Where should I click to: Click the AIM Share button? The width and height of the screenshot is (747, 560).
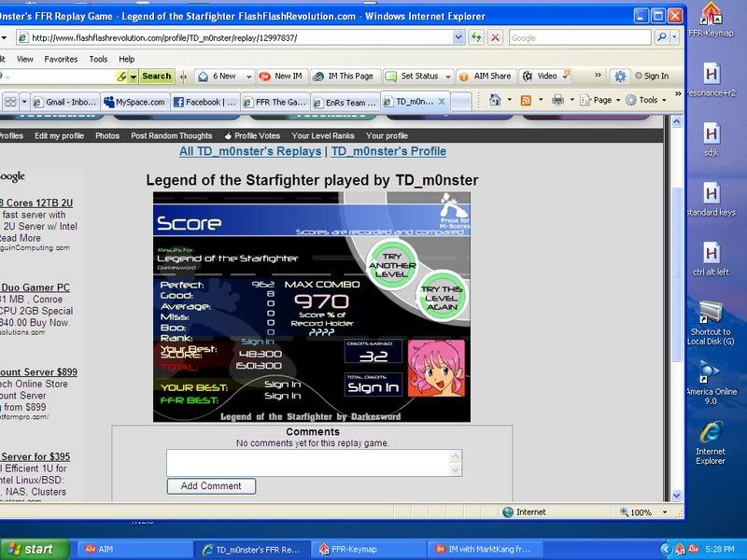(486, 77)
